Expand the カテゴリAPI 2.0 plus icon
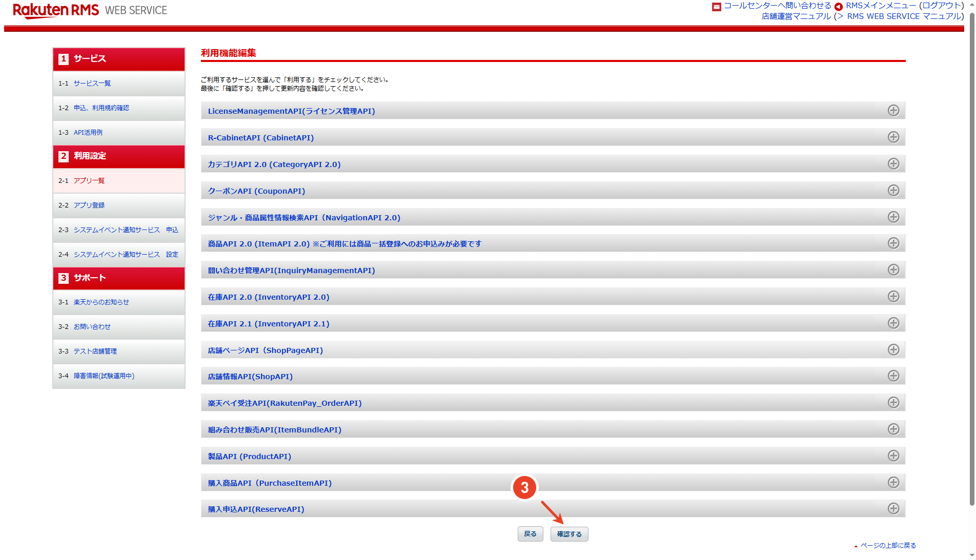The width and height of the screenshot is (976, 560). tap(893, 164)
